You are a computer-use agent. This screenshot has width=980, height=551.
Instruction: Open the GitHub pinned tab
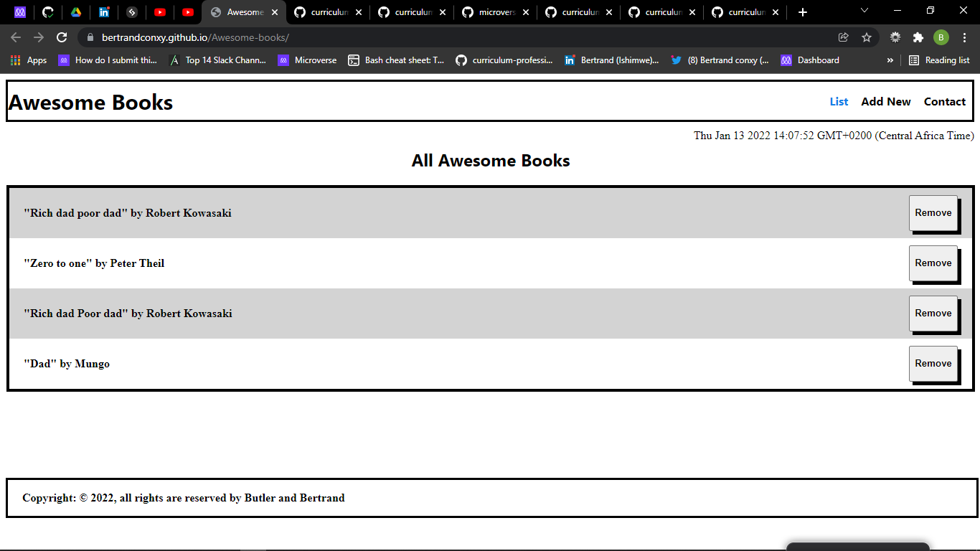pos(48,11)
